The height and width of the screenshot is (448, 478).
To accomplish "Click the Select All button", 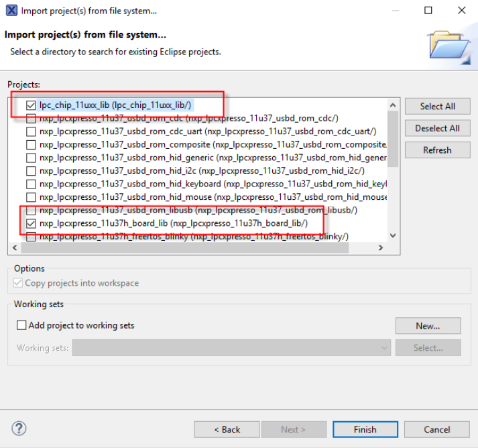I will click(438, 106).
